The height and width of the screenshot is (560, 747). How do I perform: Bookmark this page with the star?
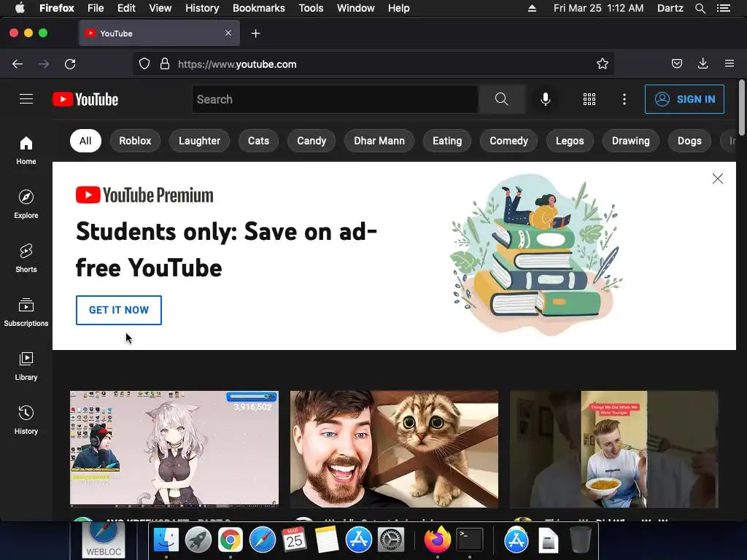click(x=602, y=64)
